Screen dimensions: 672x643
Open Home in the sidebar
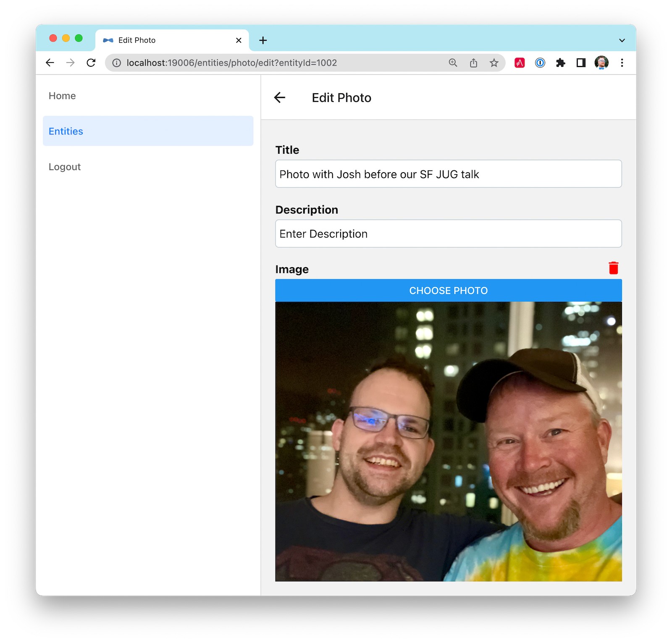[x=62, y=96]
